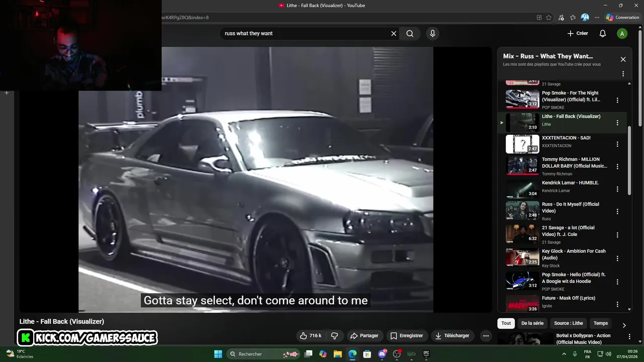
Task: Open Future - Mask Off (Lyrics) title
Action: (x=569, y=298)
